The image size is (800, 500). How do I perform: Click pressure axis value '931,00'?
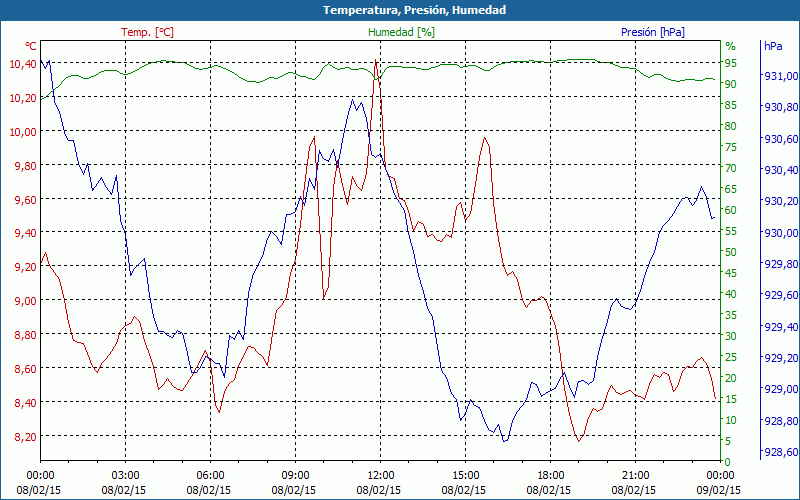pos(781,76)
